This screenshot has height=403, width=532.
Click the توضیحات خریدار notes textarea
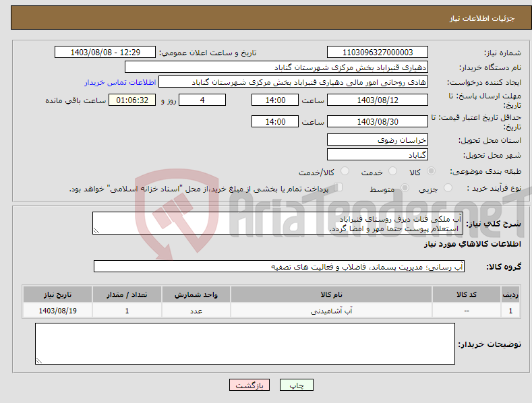tap(245, 344)
